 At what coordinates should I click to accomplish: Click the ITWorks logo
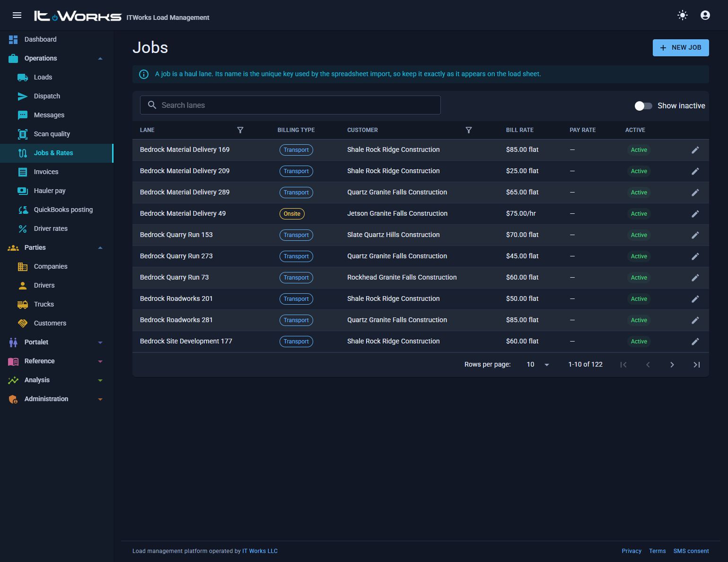click(x=78, y=16)
